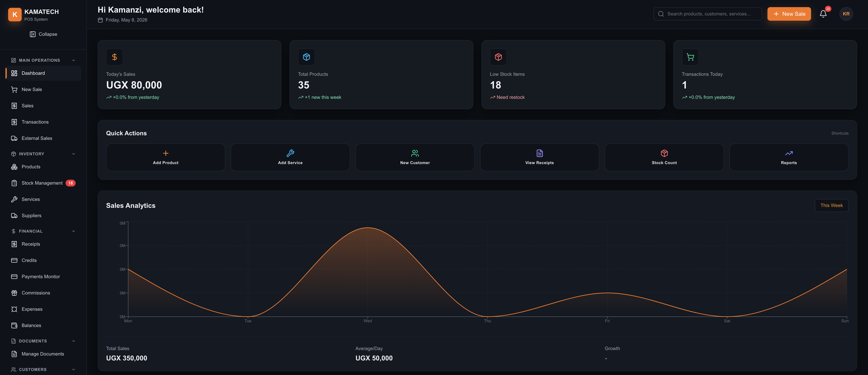Screen dimensions: 868x375
Task: Open the This Week period selector
Action: 831,205
